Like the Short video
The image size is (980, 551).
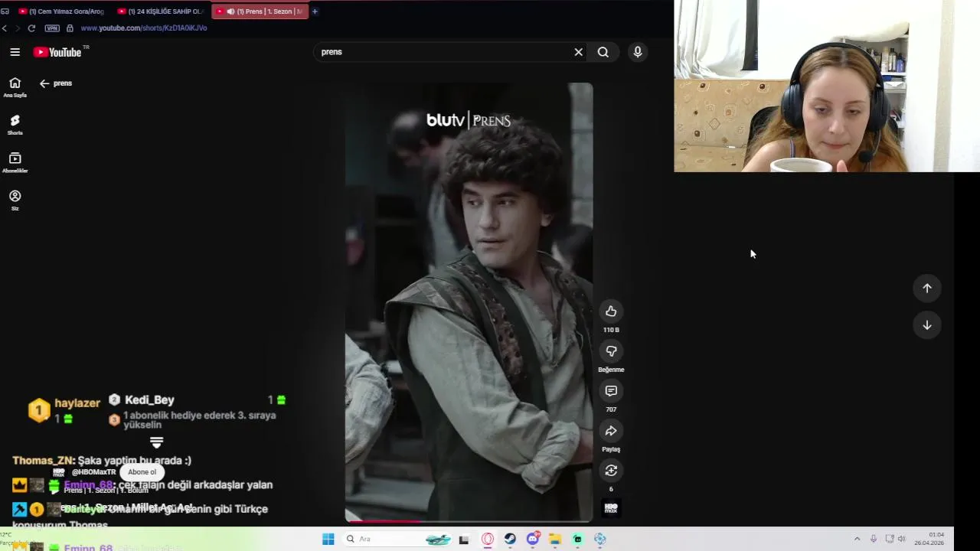(611, 311)
